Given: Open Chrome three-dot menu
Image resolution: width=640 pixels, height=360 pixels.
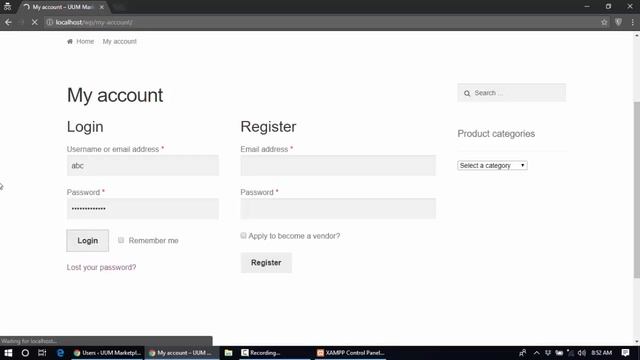Looking at the screenshot, I should (632, 22).
